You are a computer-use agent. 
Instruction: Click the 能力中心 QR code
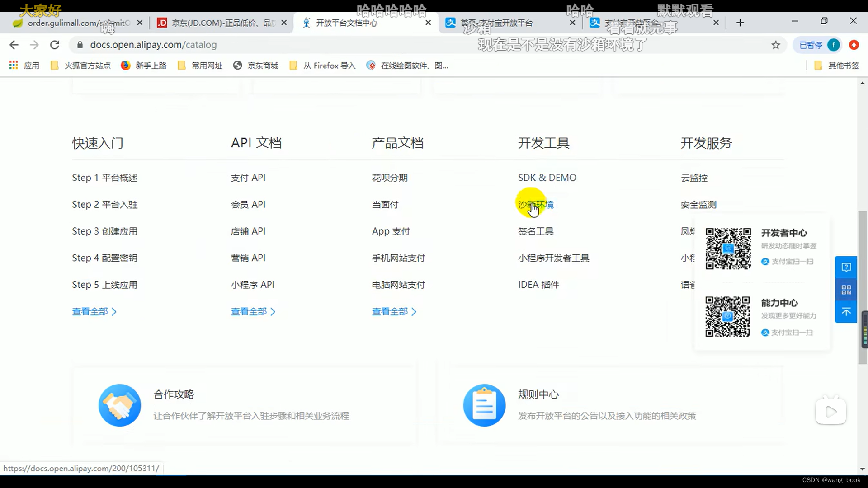727,317
